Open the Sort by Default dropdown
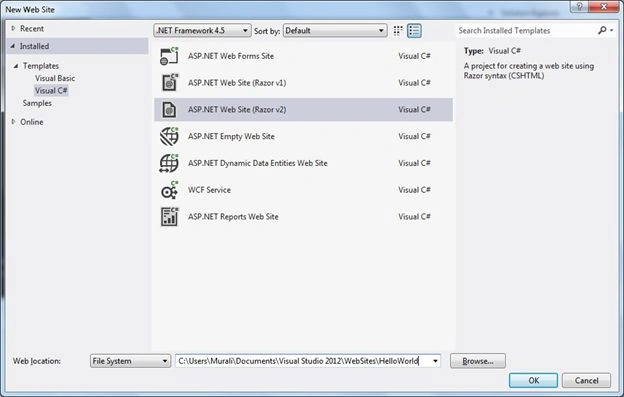624x397 pixels. tap(335, 31)
